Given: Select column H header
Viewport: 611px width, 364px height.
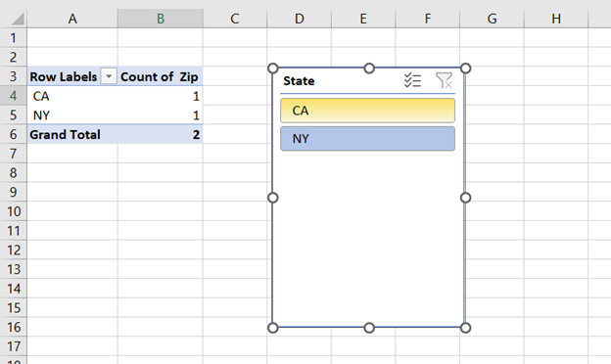Looking at the screenshot, I should (x=556, y=19).
